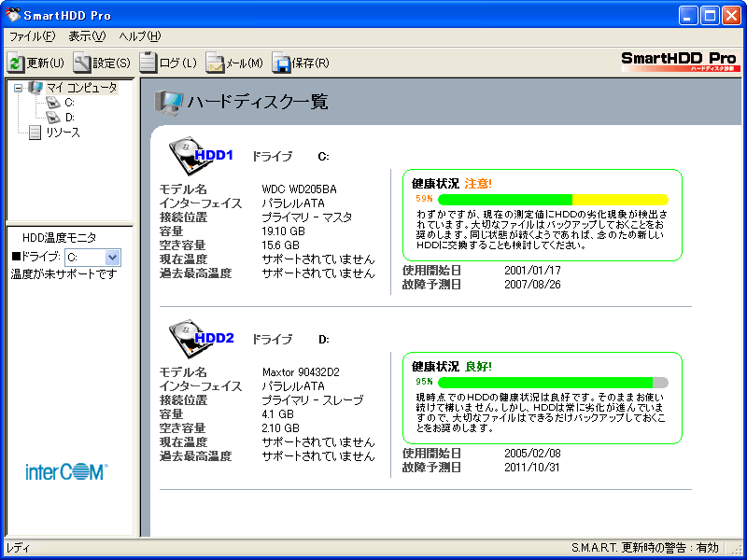Click the D: drive icon in tree
The height and width of the screenshot is (560, 747).
[52, 118]
